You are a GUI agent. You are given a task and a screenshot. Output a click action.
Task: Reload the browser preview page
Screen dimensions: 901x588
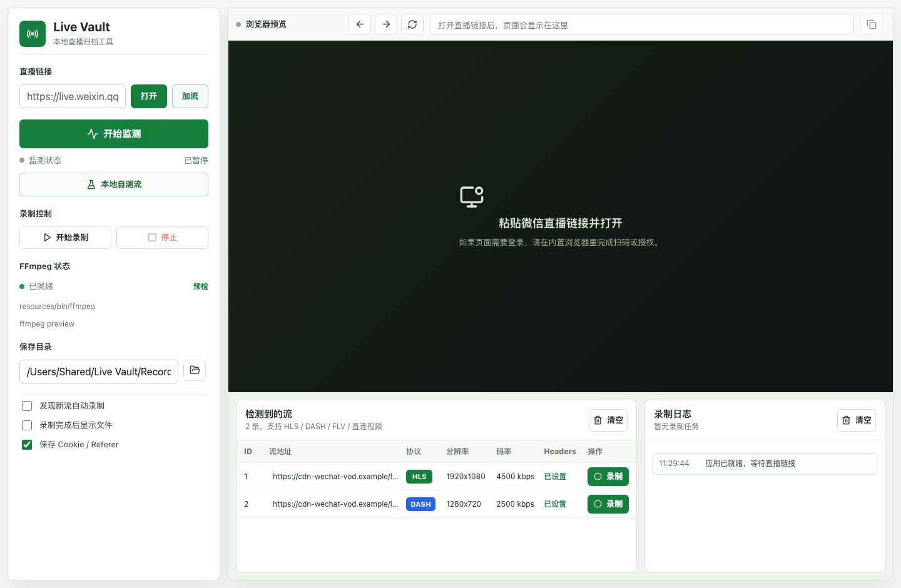pyautogui.click(x=412, y=24)
